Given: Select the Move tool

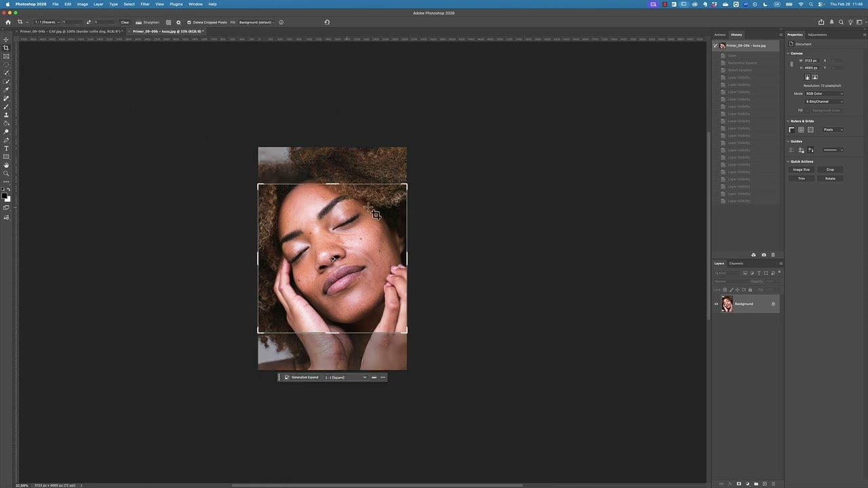Looking at the screenshot, I should point(6,39).
